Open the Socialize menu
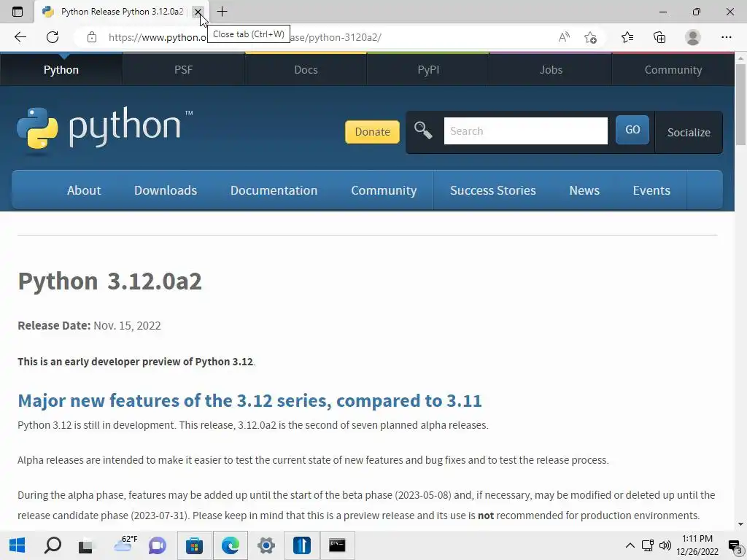Viewport: 747px width, 560px height. [689, 133]
